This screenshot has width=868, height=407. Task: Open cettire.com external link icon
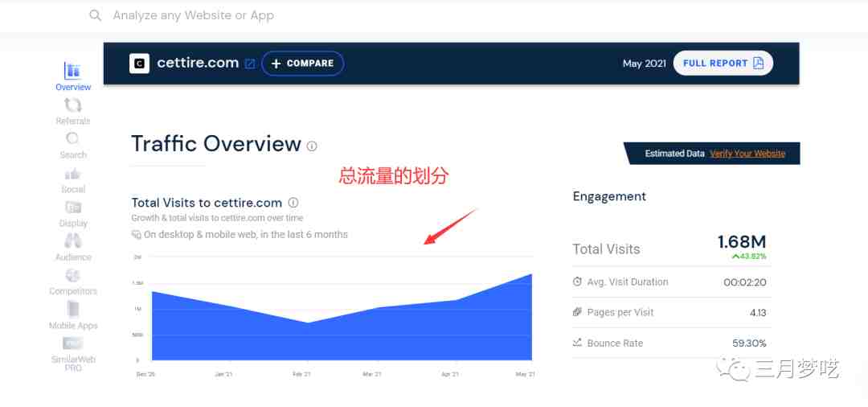[250, 64]
